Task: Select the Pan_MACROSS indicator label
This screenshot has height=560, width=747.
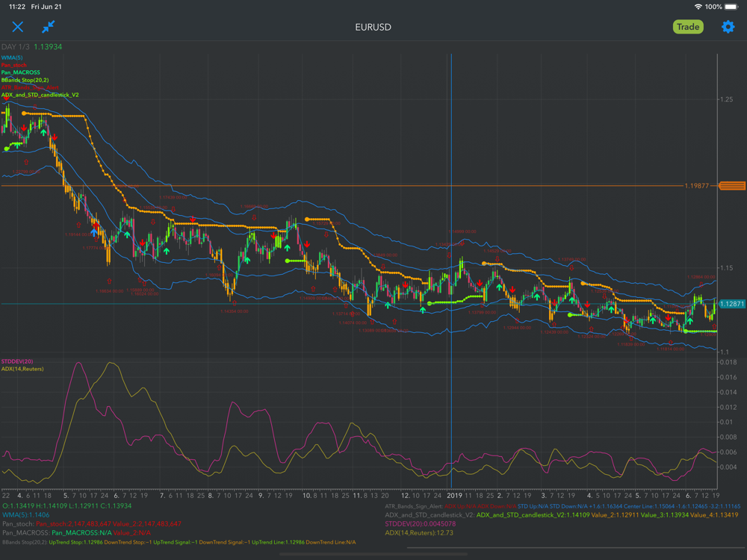Action: click(21, 72)
